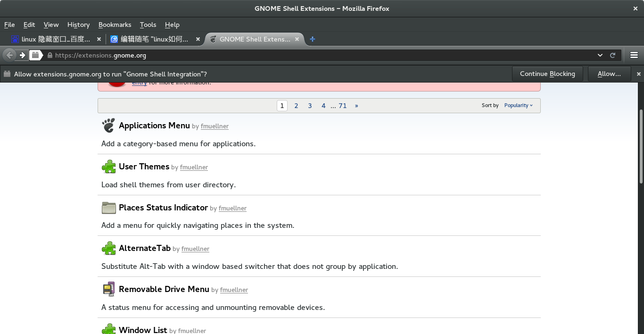The height and width of the screenshot is (334, 644).
Task: Dismiss the plugin notification bar
Action: (x=639, y=74)
